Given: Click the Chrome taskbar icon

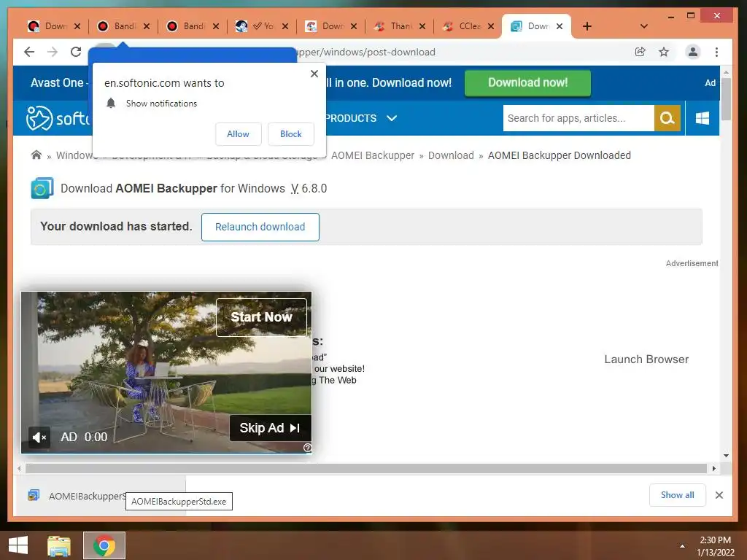Looking at the screenshot, I should point(104,545).
